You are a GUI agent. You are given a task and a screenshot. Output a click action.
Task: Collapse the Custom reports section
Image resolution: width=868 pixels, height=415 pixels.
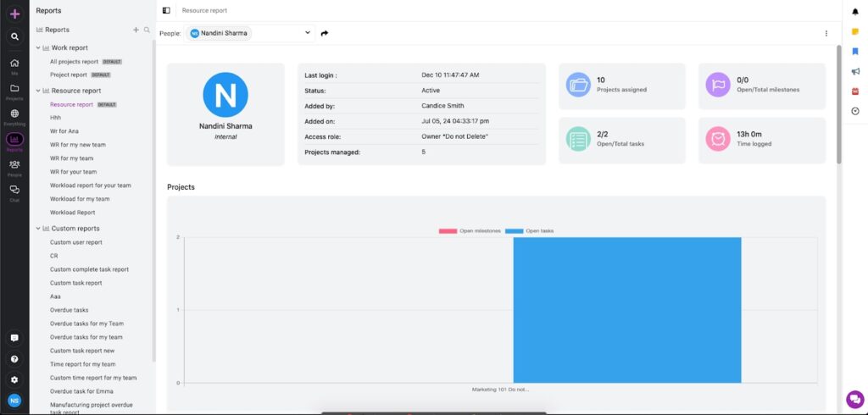38,228
